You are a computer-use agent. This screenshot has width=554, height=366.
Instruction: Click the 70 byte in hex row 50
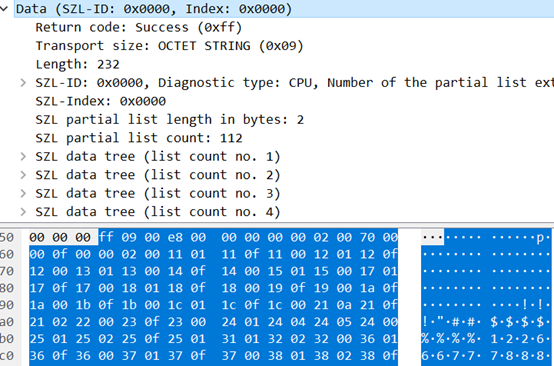pos(367,237)
